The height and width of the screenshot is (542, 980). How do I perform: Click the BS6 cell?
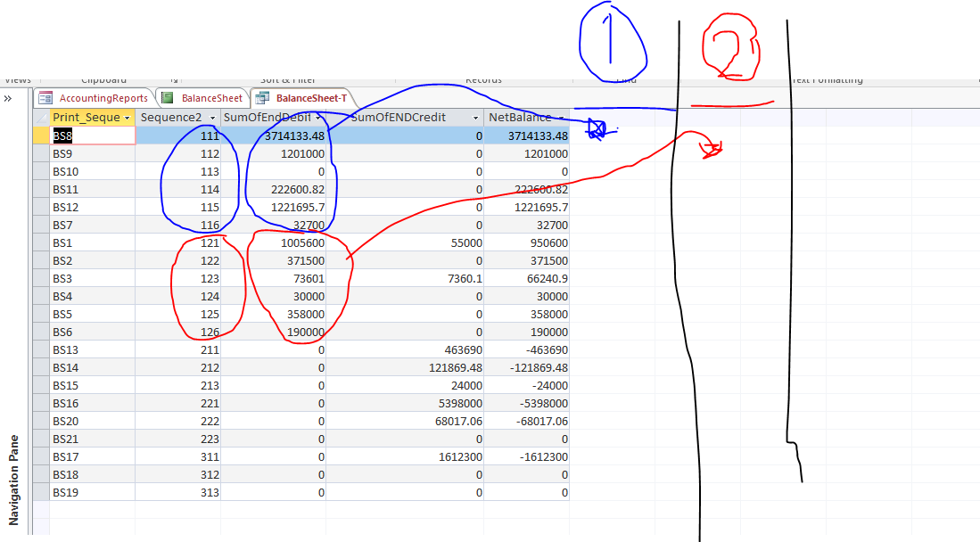coord(93,332)
